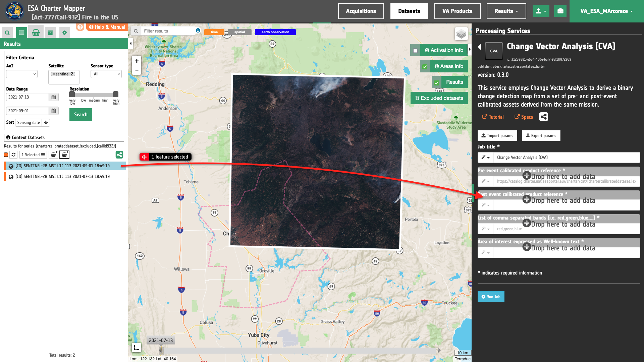644x362 pixels.
Task: Open the VA Products tab
Action: pyautogui.click(x=457, y=11)
